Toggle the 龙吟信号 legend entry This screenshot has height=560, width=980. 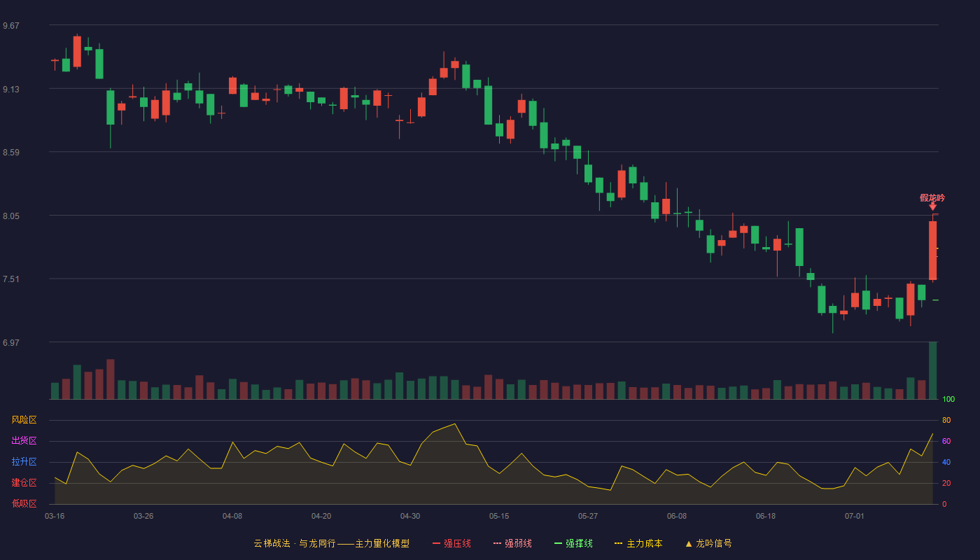[708, 543]
